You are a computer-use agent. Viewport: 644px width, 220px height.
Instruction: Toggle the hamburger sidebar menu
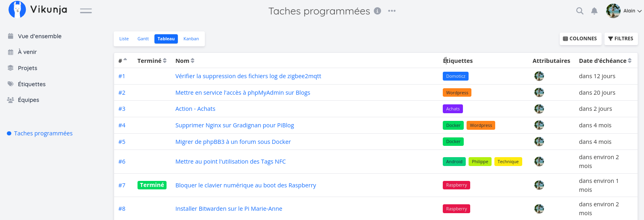coord(86,11)
